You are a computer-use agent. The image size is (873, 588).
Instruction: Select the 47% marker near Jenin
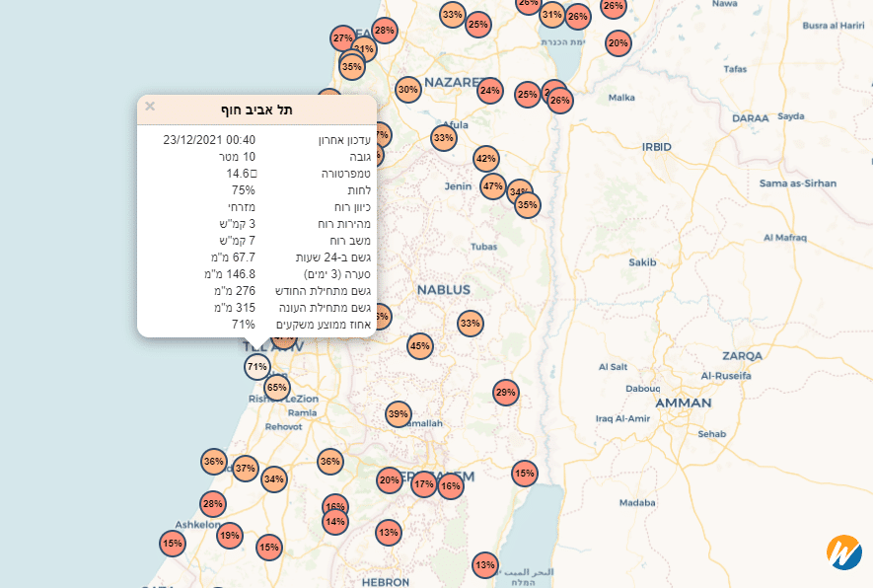(493, 186)
